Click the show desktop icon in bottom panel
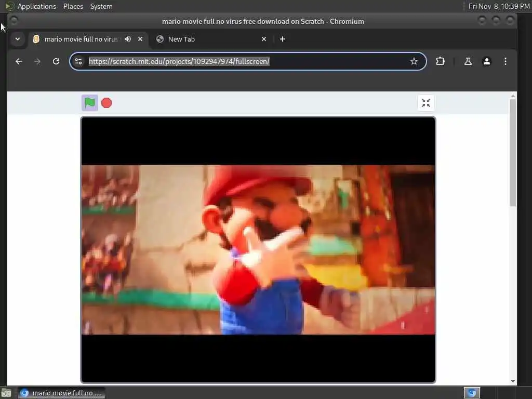 point(6,393)
